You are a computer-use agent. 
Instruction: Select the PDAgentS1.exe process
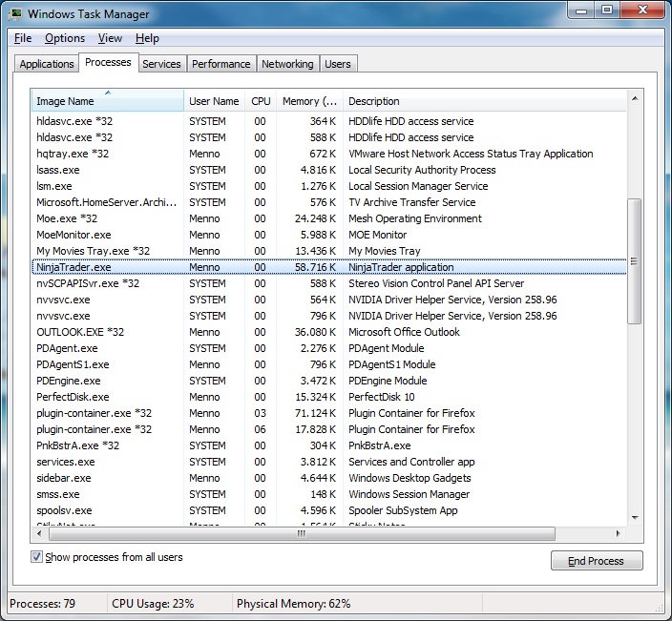coord(329,364)
